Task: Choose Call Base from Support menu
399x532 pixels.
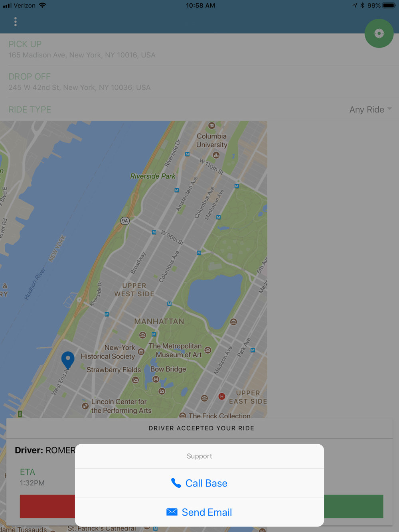Action: point(199,483)
